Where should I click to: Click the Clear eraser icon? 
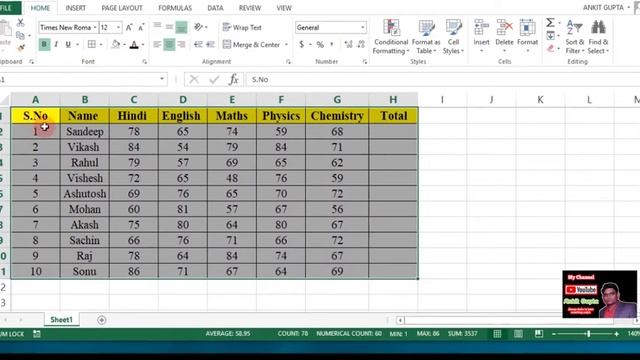(551, 48)
